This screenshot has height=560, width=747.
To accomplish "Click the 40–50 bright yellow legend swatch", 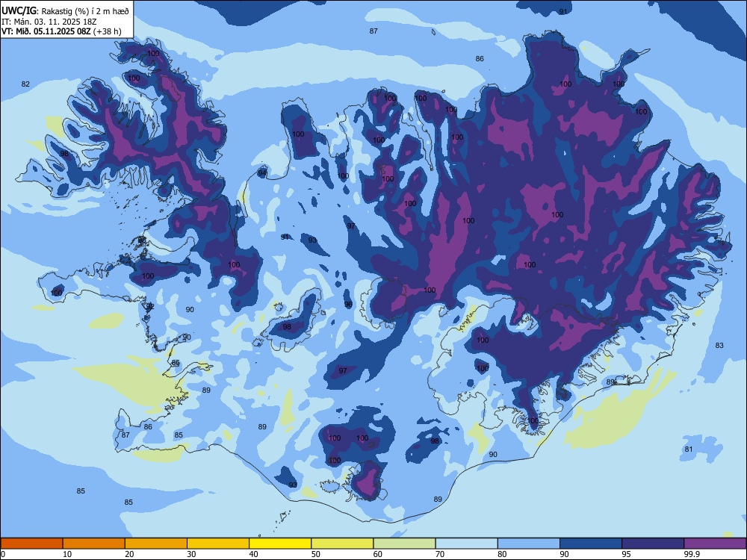I will tap(280, 544).
